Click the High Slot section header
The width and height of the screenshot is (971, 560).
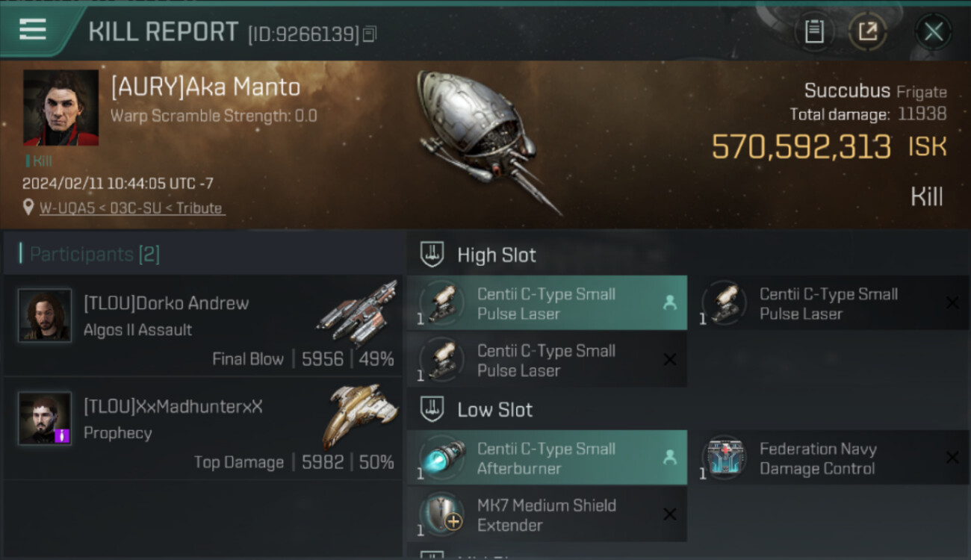point(478,255)
